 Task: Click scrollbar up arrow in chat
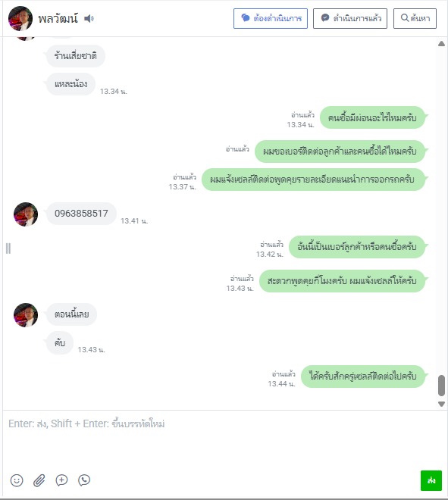click(442, 44)
